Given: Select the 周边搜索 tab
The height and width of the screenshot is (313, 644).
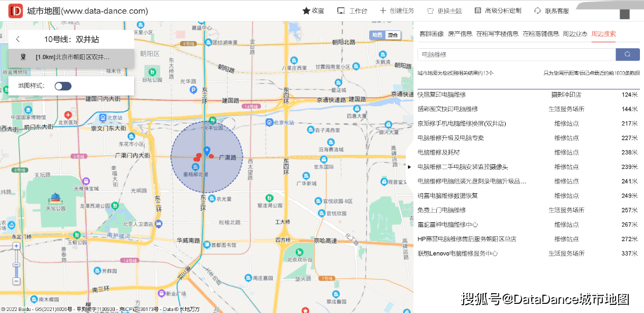Looking at the screenshot, I should coord(603,34).
